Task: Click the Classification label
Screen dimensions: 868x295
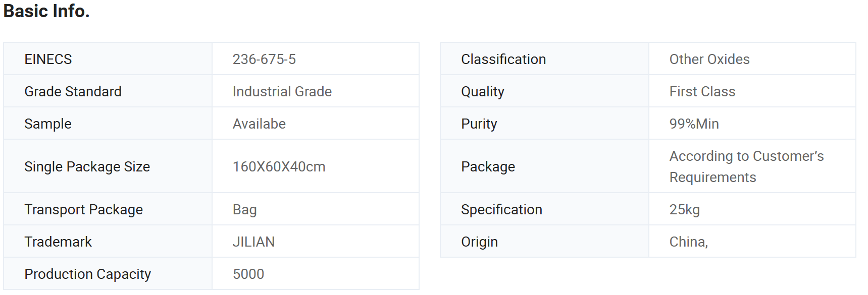Action: coord(503,60)
